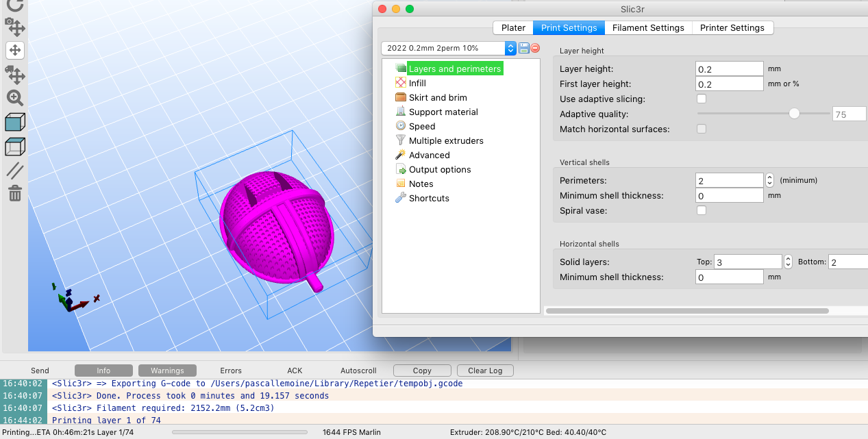The width and height of the screenshot is (868, 439).
Task: Toggle log Autoscroll
Action: (x=358, y=371)
